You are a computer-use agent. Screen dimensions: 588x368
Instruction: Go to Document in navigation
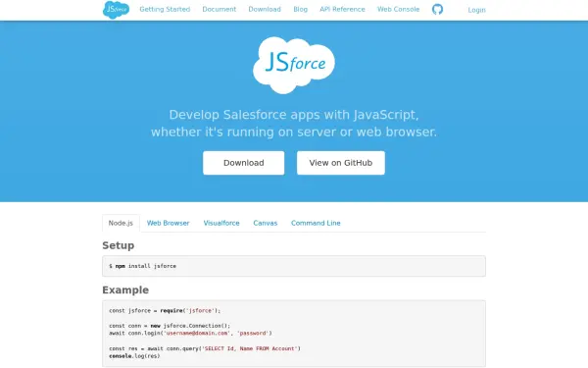tap(220, 10)
